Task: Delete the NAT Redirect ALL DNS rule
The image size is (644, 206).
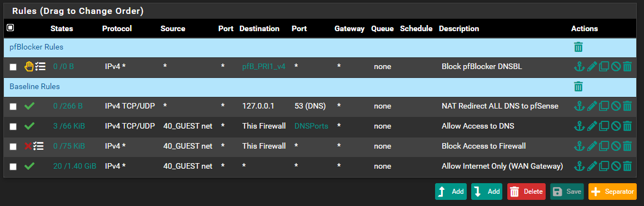Action: click(627, 106)
